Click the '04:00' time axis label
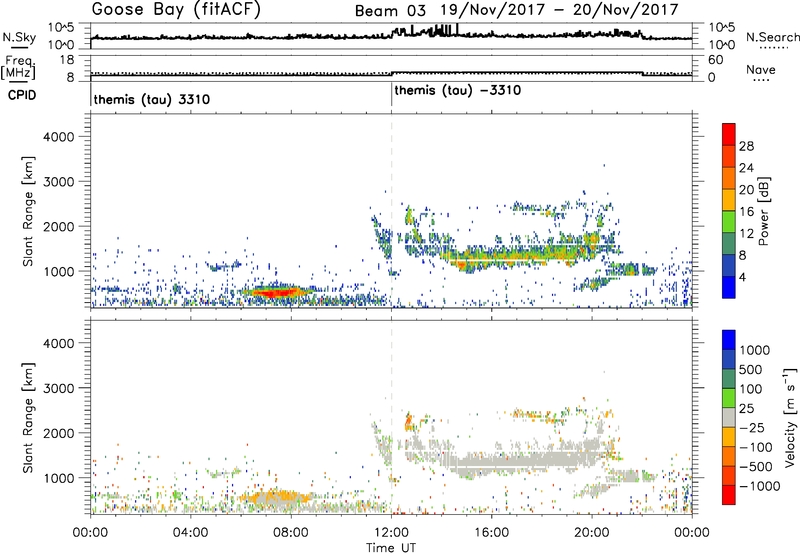 (191, 533)
